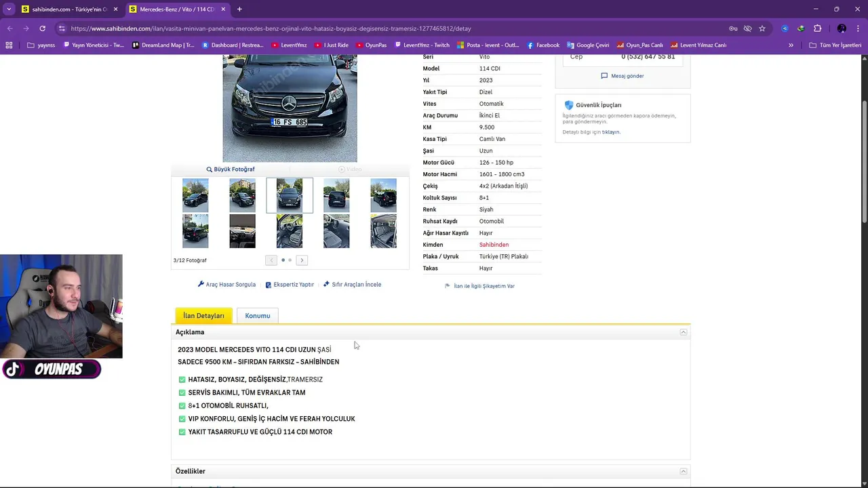Click the main Vito front photo
Screen dimensions: 868x488
coord(290,108)
